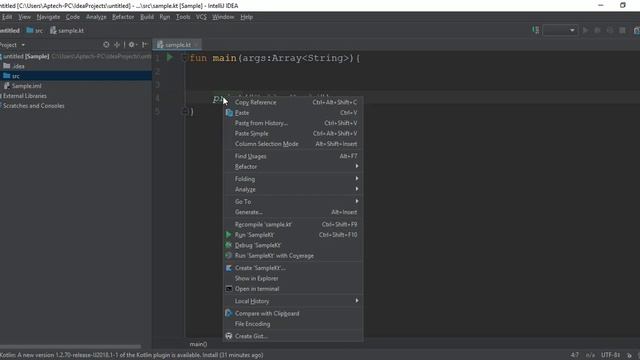Select Paste Simple menu entry
The image size is (640, 360).
293,133
